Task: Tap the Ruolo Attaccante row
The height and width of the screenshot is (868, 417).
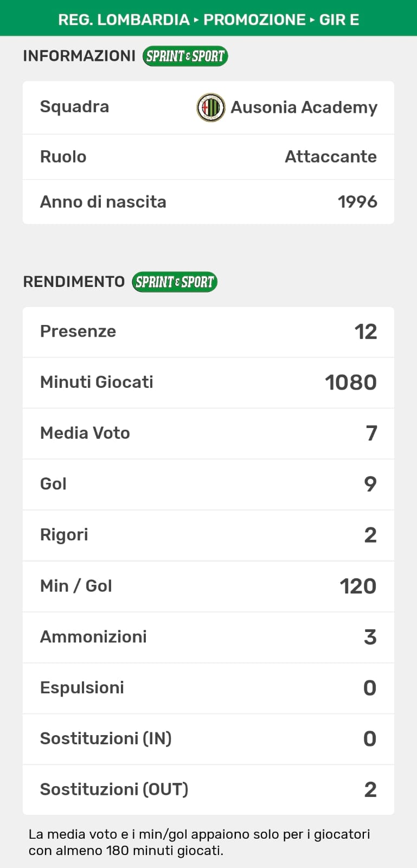Action: 208,157
